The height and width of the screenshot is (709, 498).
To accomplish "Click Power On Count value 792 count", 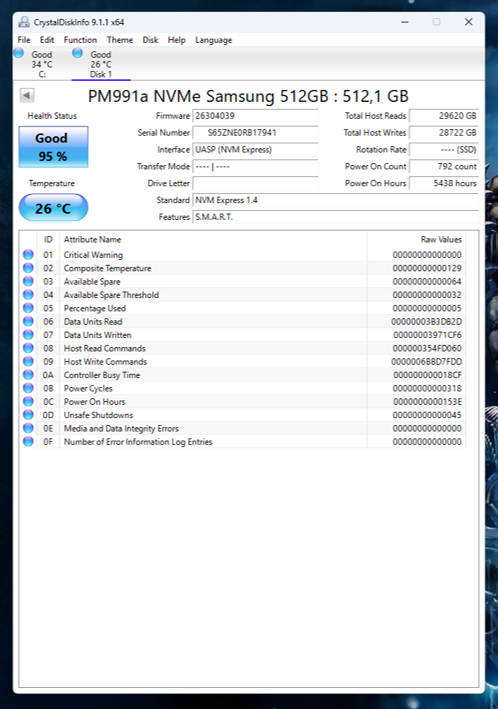I will 444,166.
